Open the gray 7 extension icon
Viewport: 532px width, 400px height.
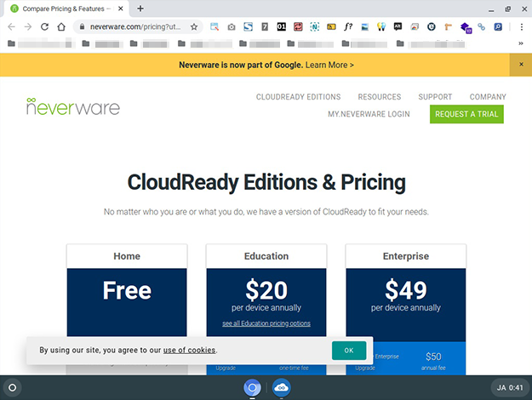pyautogui.click(x=265, y=26)
